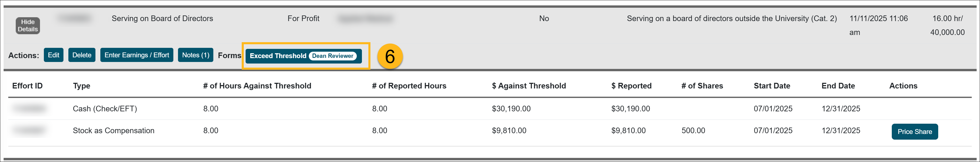Select the Stock as Compensation row
Viewport: 980px width, 162px height.
(x=113, y=131)
